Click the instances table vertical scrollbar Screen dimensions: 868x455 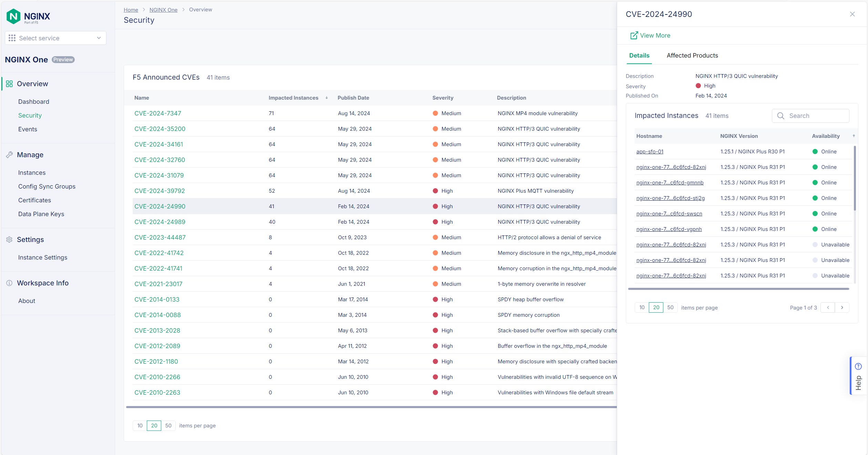pyautogui.click(x=855, y=178)
